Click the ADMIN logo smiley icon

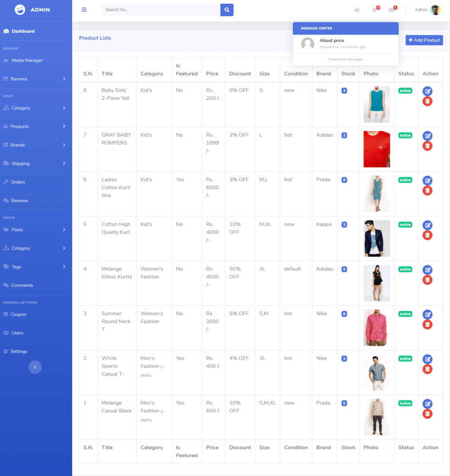[x=20, y=10]
